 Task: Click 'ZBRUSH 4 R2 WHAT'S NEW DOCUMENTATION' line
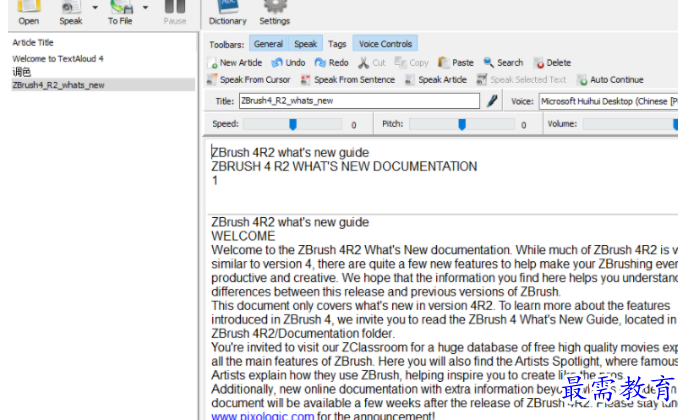point(344,166)
